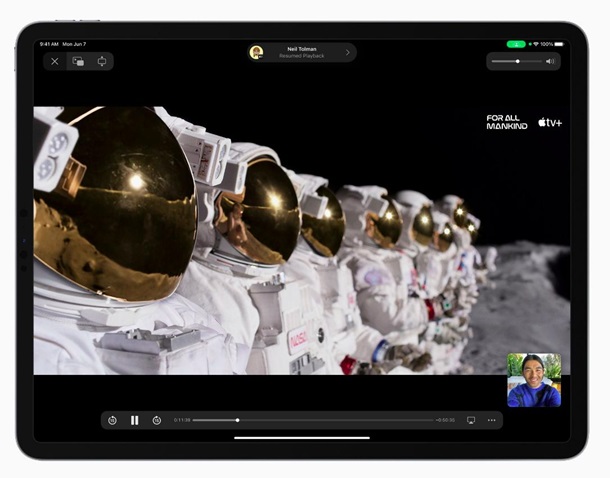Enter picture-in-picture mode
This screenshot has height=478, width=610.
(x=78, y=61)
